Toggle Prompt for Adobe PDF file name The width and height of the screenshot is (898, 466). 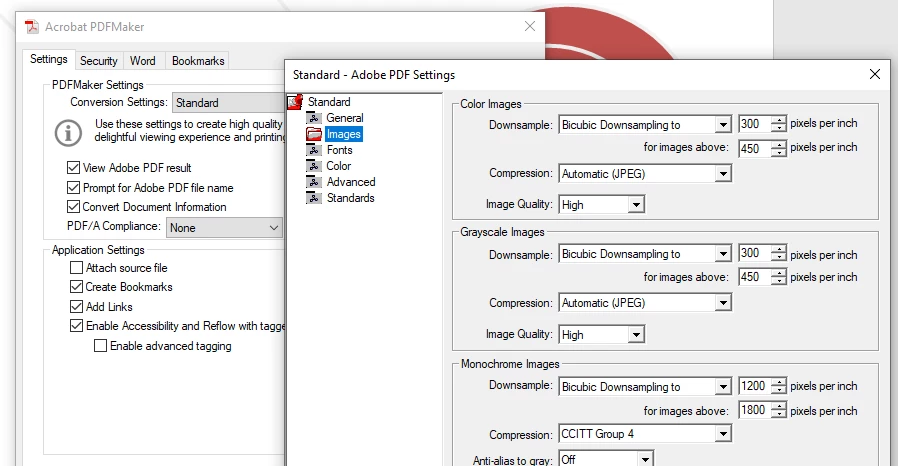73,187
